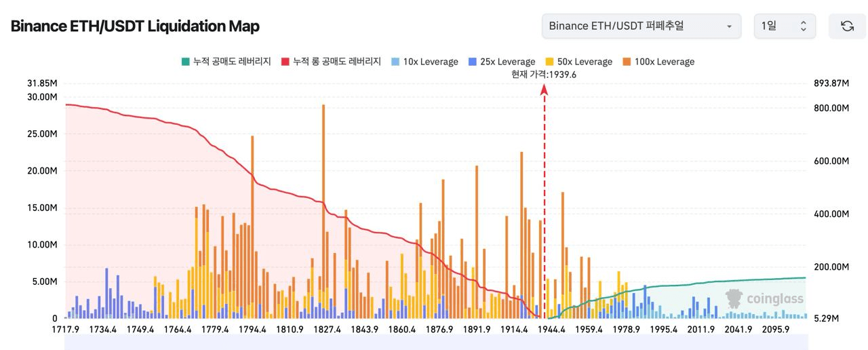Click the left axis value 15.00M
868x350 pixels.
coord(42,208)
